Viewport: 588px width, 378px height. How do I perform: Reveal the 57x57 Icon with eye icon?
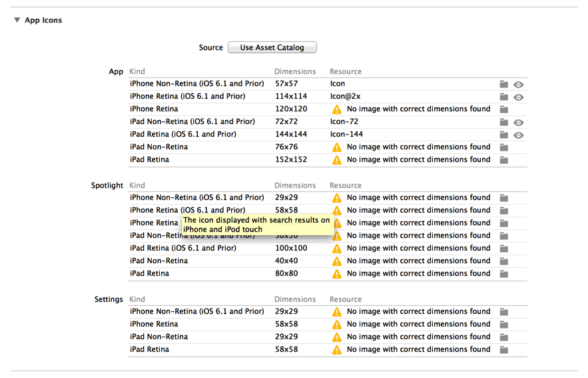click(x=518, y=85)
